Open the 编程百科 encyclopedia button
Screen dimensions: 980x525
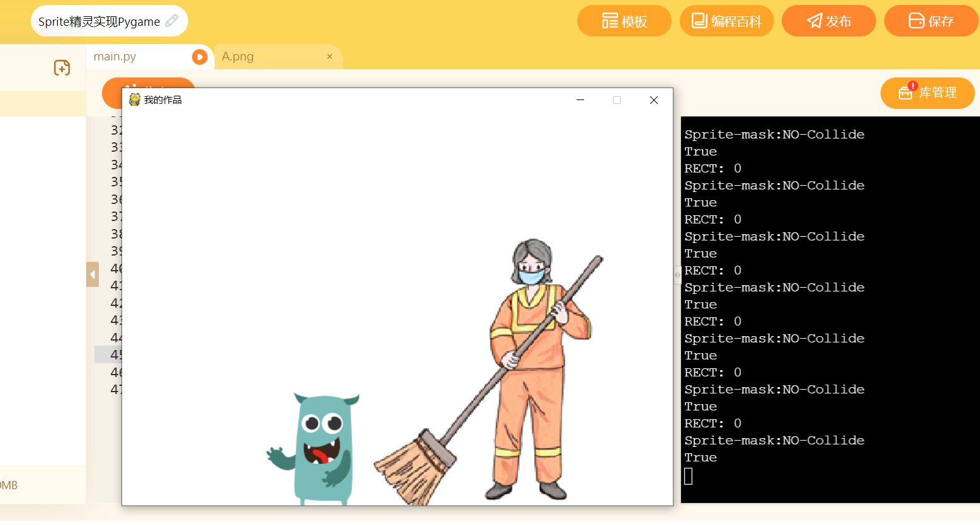(x=726, y=21)
